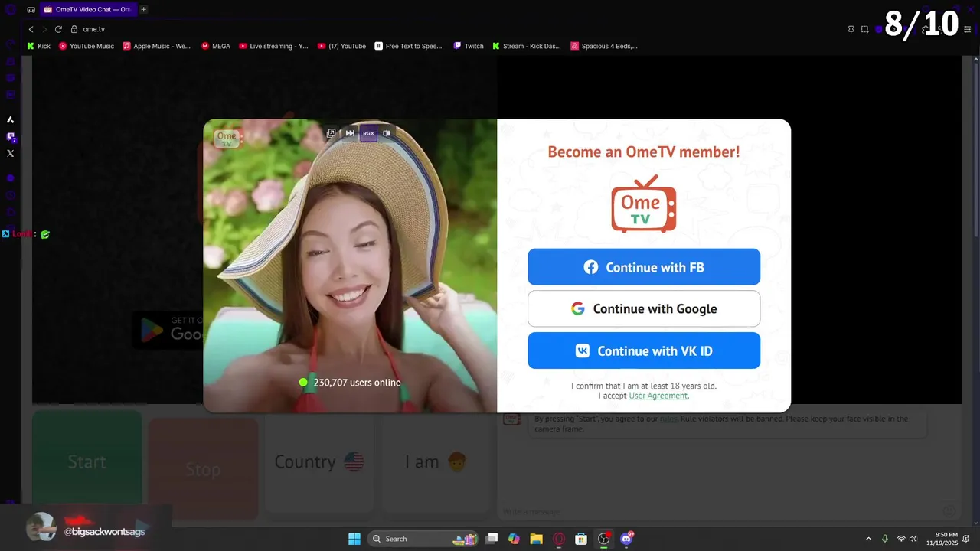The image size is (980, 551).
Task: Open the Kick bookmark
Action: pyautogui.click(x=38, y=46)
